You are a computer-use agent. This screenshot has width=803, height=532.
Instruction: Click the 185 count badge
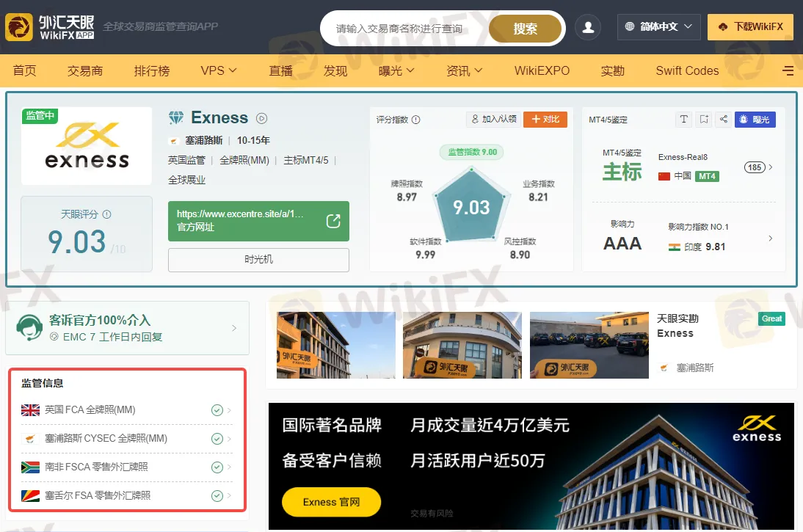[x=755, y=167]
